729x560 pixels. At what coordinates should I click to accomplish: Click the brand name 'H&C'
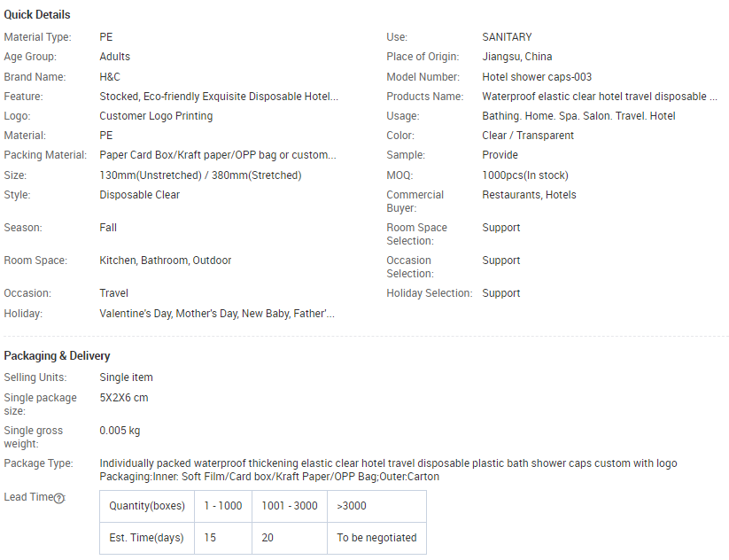110,77
